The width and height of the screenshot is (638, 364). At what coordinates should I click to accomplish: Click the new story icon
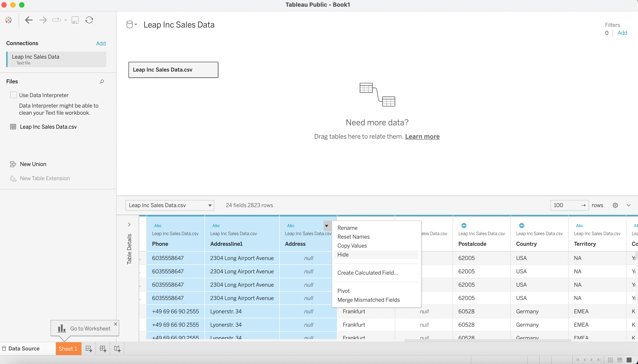click(117, 348)
